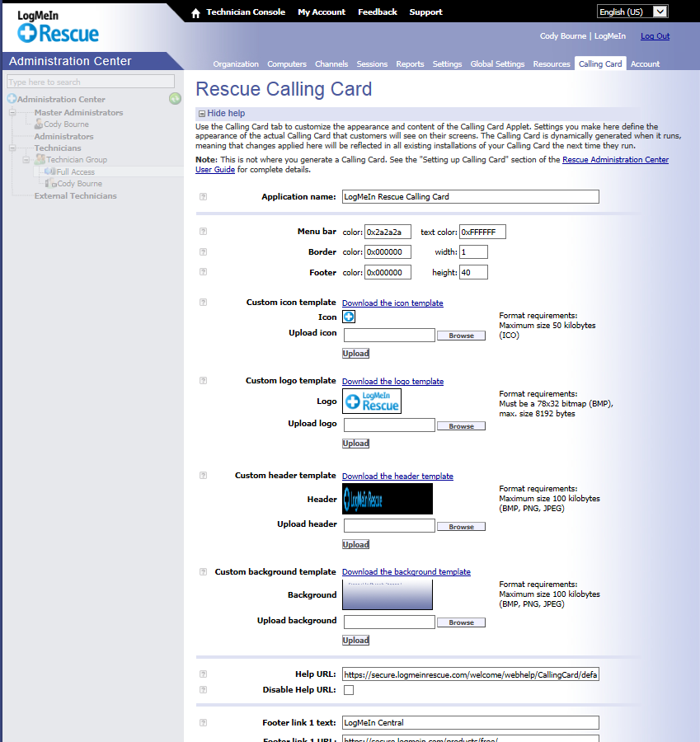Click Download the icon template link
Image resolution: width=700 pixels, height=742 pixels.
pyautogui.click(x=392, y=303)
